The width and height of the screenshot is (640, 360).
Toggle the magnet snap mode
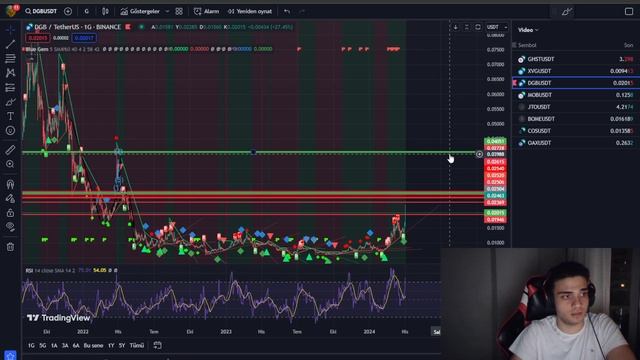(10, 184)
